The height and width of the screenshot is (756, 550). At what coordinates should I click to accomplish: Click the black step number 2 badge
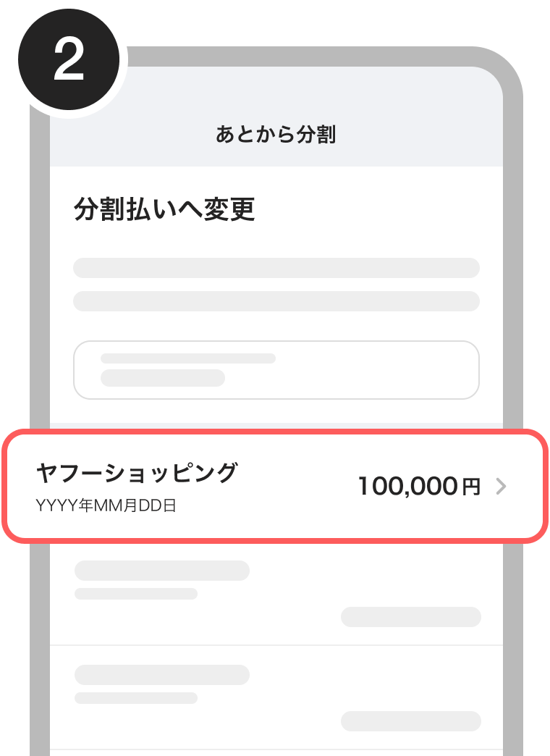click(x=69, y=59)
